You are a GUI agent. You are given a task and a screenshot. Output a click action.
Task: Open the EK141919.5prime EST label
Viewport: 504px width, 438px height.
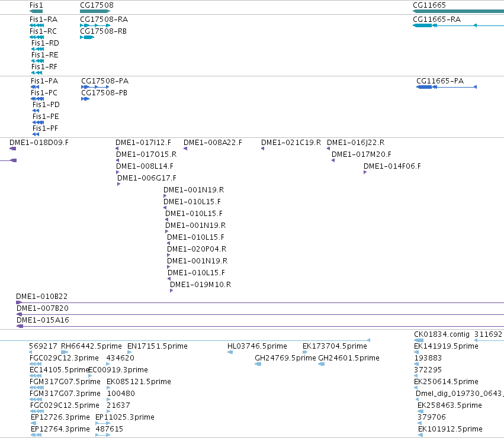click(446, 346)
